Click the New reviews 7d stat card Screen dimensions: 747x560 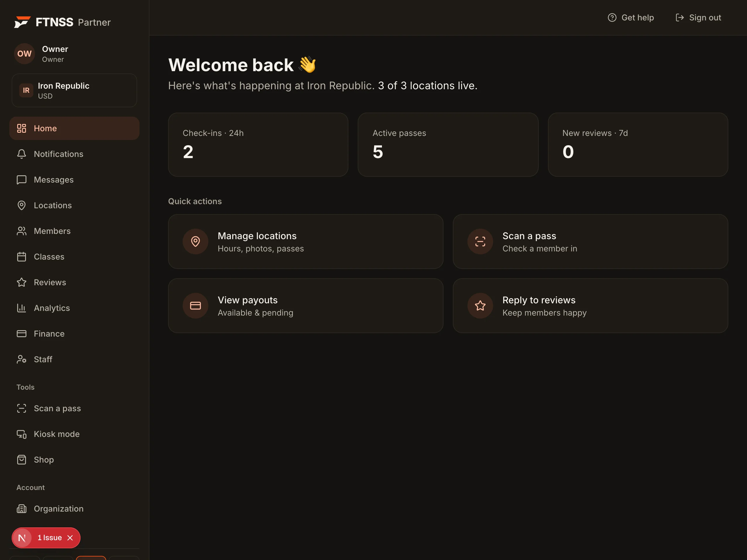(x=638, y=144)
